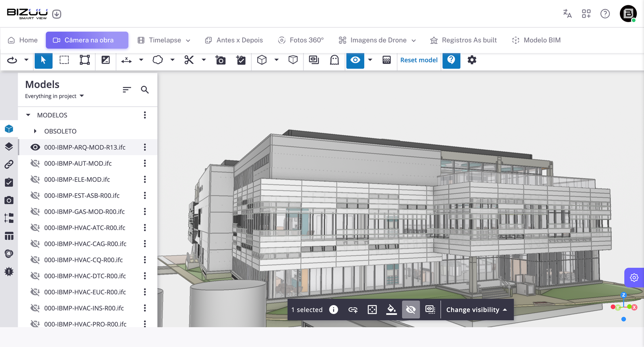644x347 pixels.
Task: Show the 000-IBMP-HVAC-ATC-R00.ifc model
Action: (x=35, y=228)
